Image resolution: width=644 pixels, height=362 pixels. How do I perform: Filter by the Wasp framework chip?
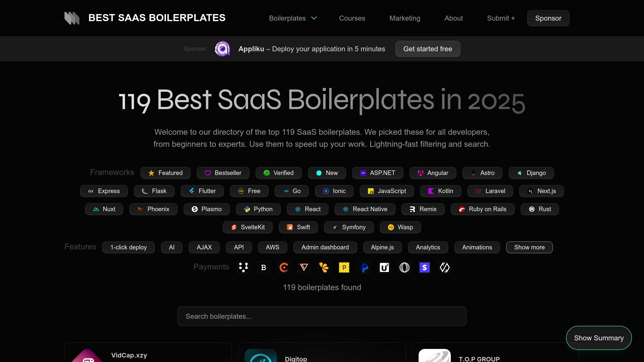pos(400,227)
